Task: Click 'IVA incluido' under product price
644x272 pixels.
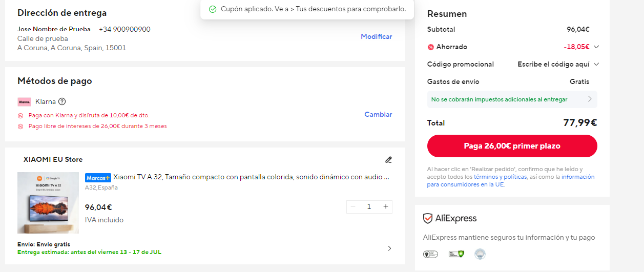Action: [x=104, y=220]
